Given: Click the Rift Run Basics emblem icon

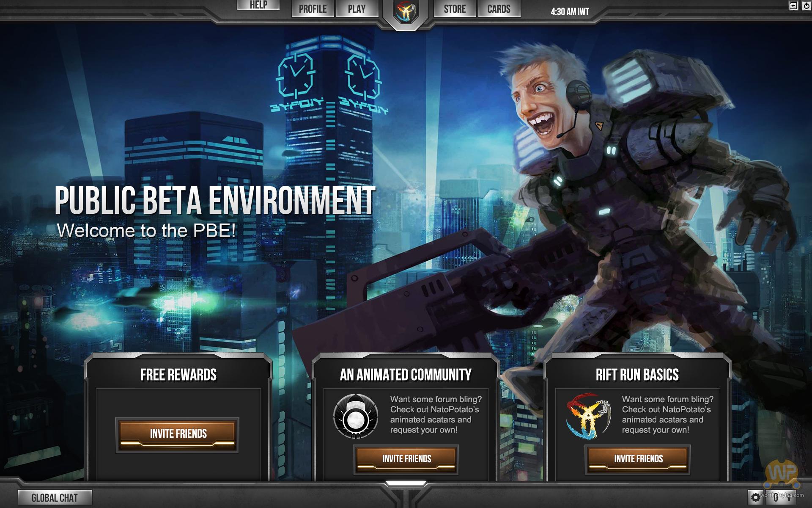Looking at the screenshot, I should [589, 416].
